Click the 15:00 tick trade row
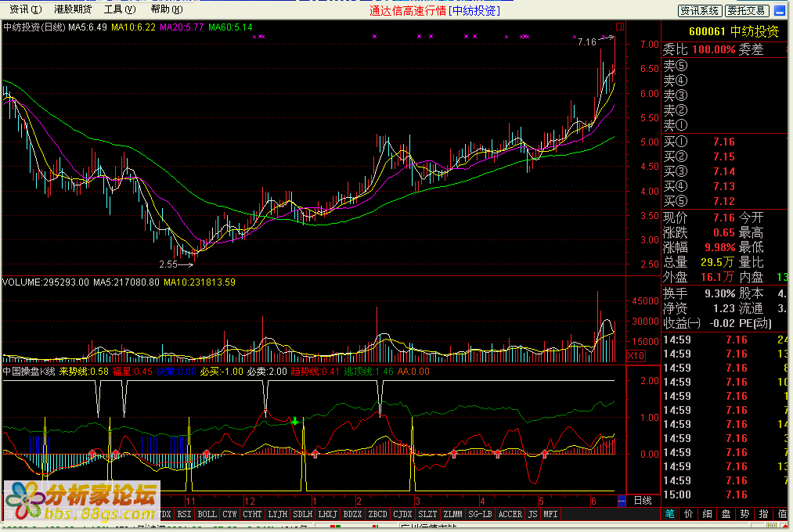793x532 pixels. (726, 494)
